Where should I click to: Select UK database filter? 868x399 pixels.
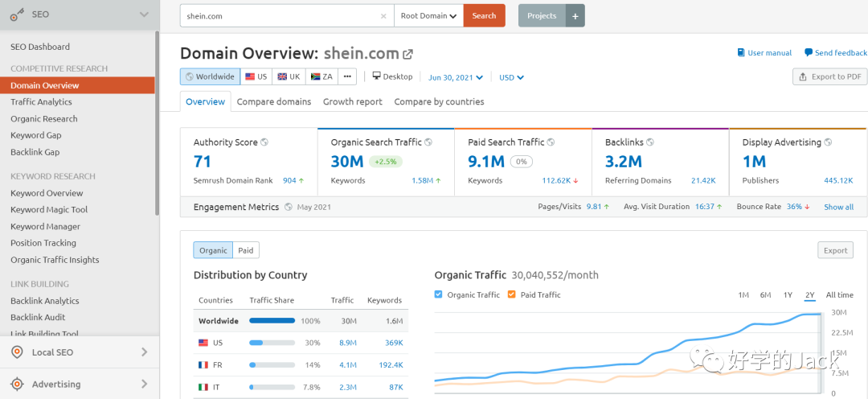click(289, 76)
